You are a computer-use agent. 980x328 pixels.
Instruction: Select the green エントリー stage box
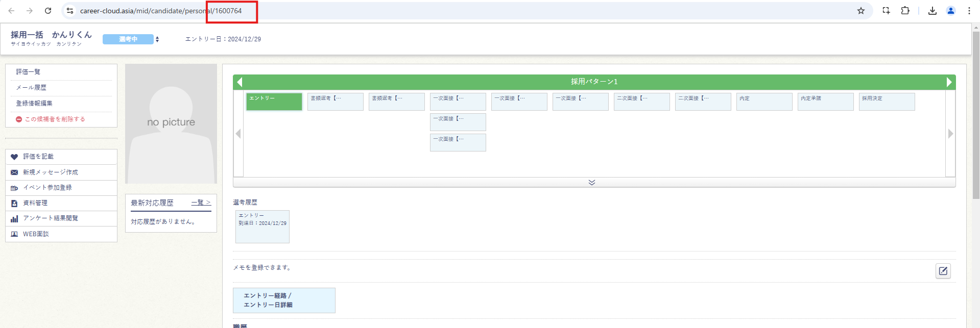tap(274, 101)
